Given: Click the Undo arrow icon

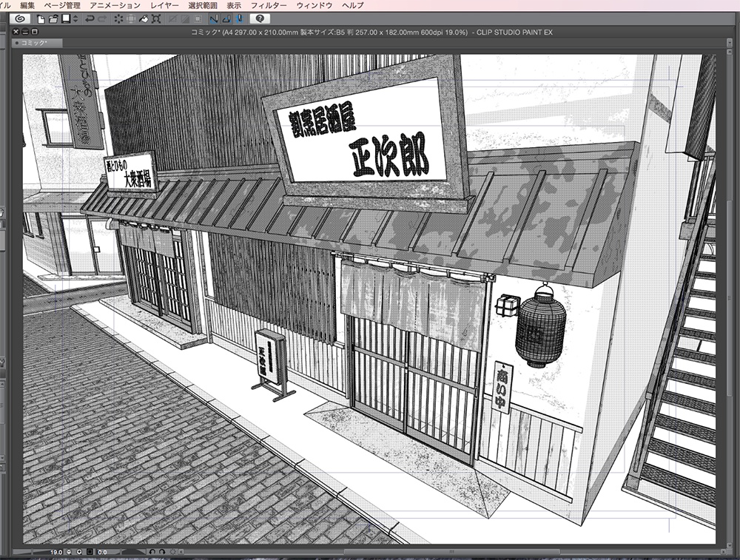Looking at the screenshot, I should tap(90, 19).
